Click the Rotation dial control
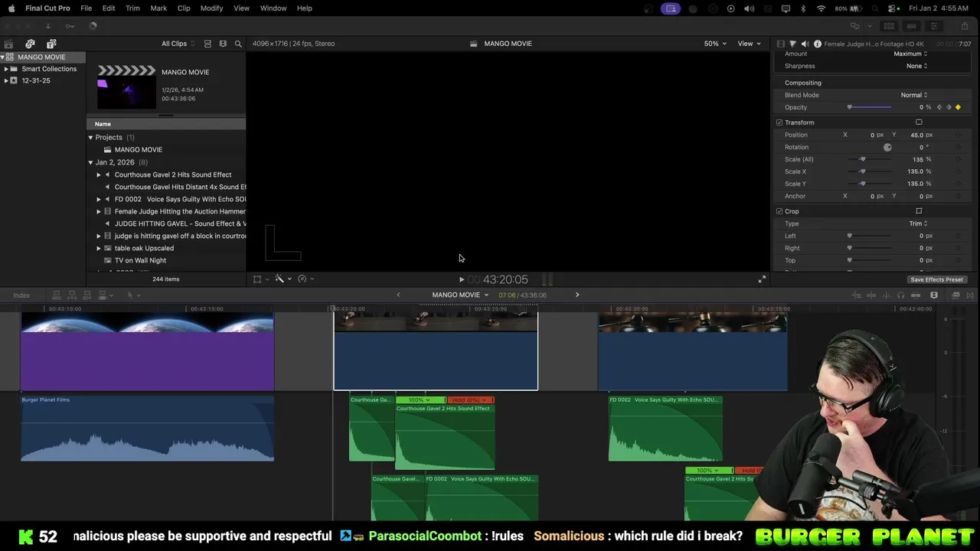Image resolution: width=980 pixels, height=551 pixels. [x=887, y=147]
